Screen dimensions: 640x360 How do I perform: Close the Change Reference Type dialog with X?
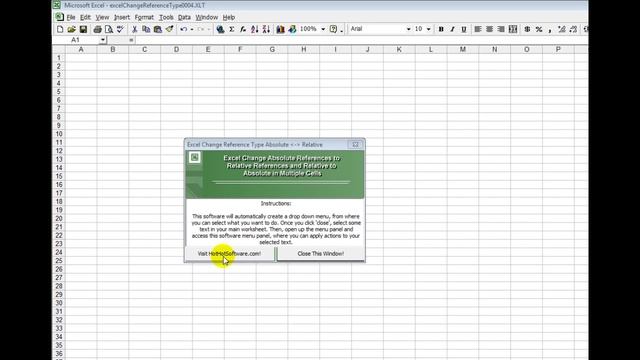coord(355,144)
